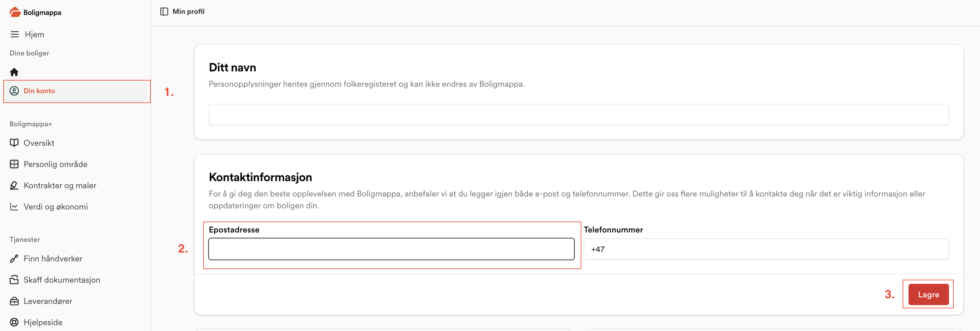Click the cabinet icon beside Personlig område
Viewport: 980px width, 331px height.
[x=14, y=164]
